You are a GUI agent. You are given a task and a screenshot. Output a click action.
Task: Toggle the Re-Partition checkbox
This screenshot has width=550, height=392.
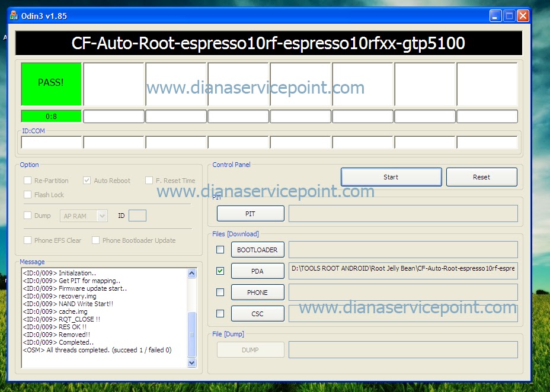tap(27, 181)
